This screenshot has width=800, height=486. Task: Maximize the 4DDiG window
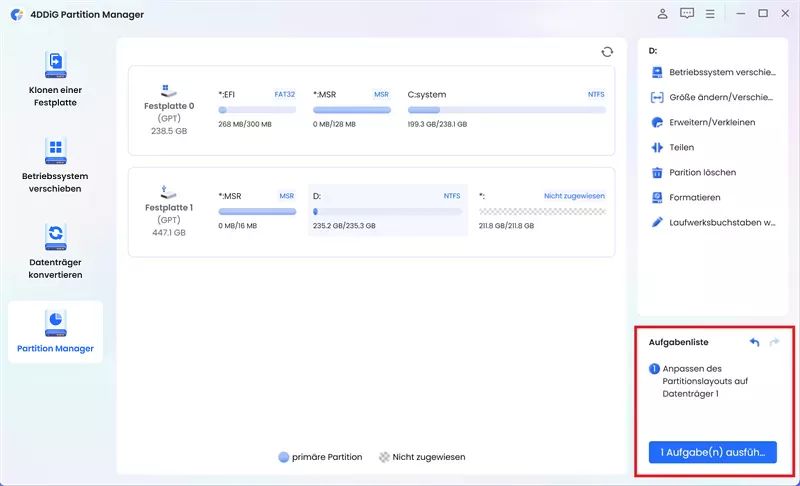[763, 14]
